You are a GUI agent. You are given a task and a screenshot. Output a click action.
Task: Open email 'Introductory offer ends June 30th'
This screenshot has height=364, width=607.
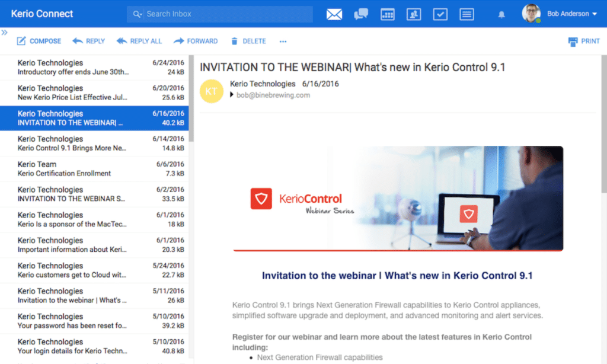pyautogui.click(x=94, y=68)
